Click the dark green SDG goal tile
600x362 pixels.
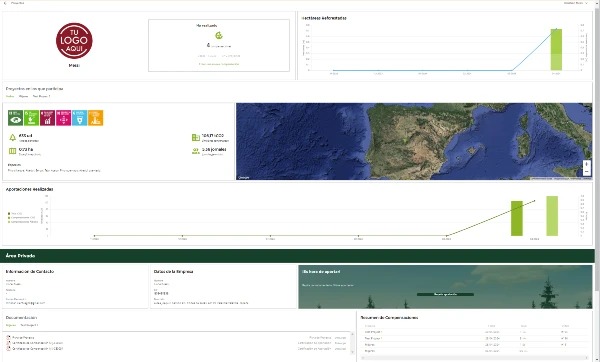point(15,118)
